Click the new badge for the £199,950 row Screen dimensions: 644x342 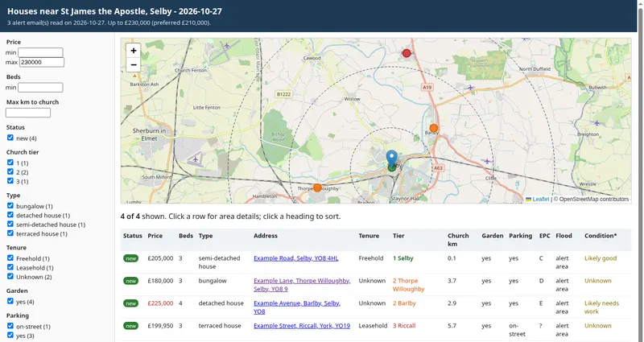click(131, 326)
